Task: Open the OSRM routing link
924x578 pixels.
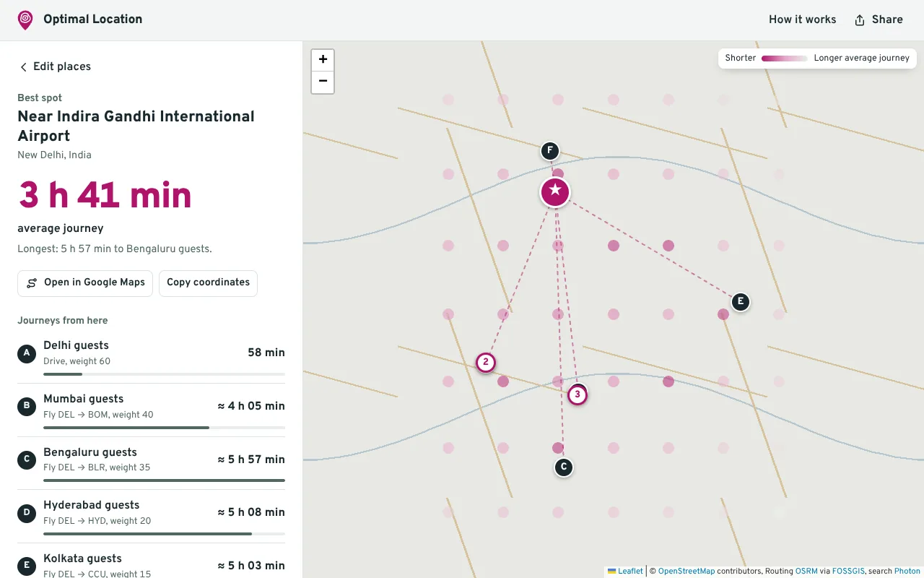Action: pos(806,571)
